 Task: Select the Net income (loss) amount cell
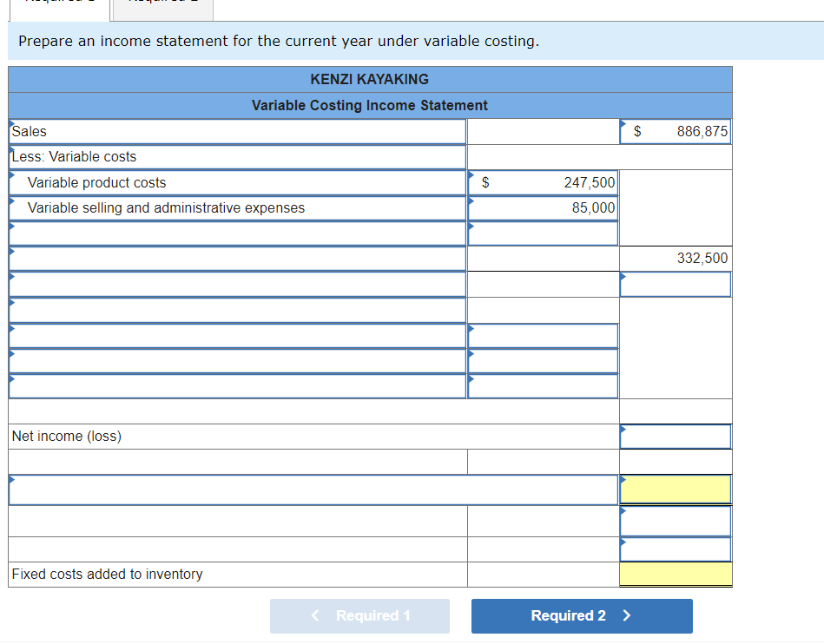(676, 436)
